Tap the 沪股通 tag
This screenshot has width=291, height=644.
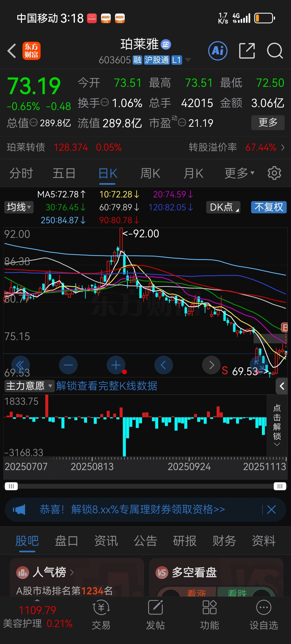pyautogui.click(x=157, y=60)
